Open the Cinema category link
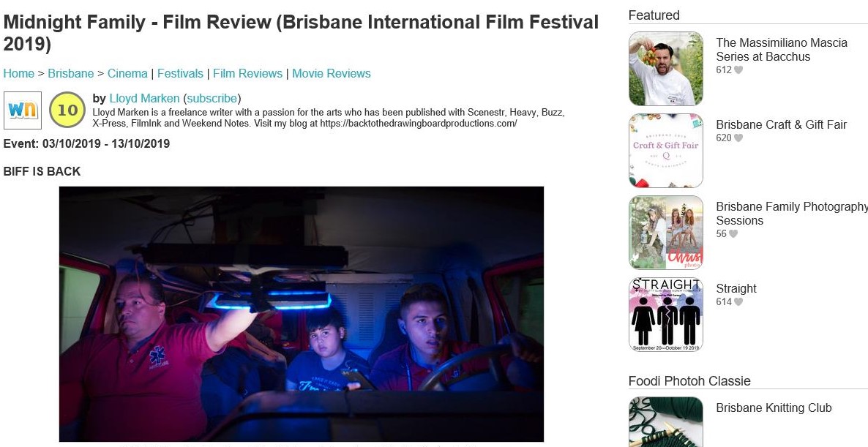 pyautogui.click(x=127, y=74)
